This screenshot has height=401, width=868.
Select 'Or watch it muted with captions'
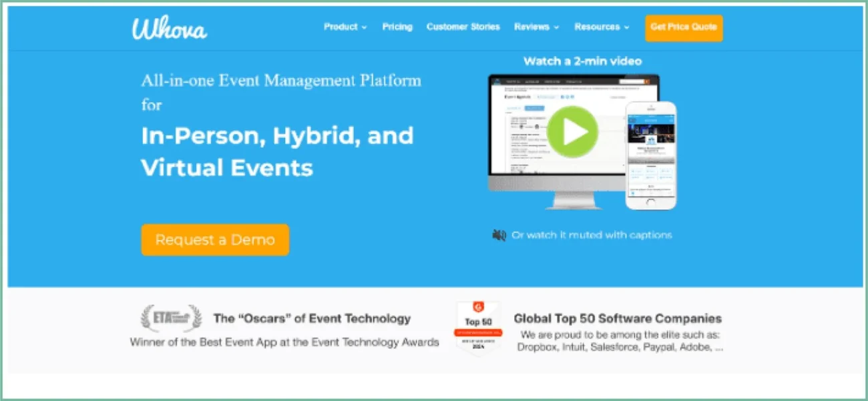pyautogui.click(x=592, y=235)
